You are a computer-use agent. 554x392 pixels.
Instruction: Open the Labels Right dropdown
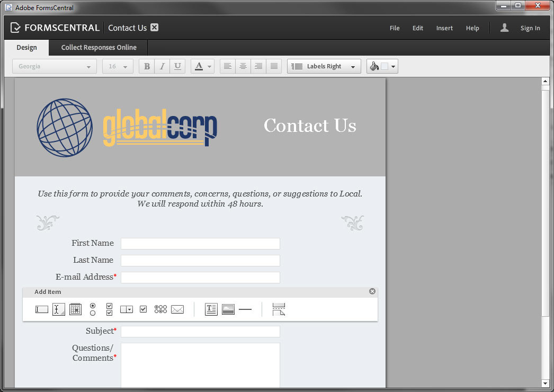point(324,66)
